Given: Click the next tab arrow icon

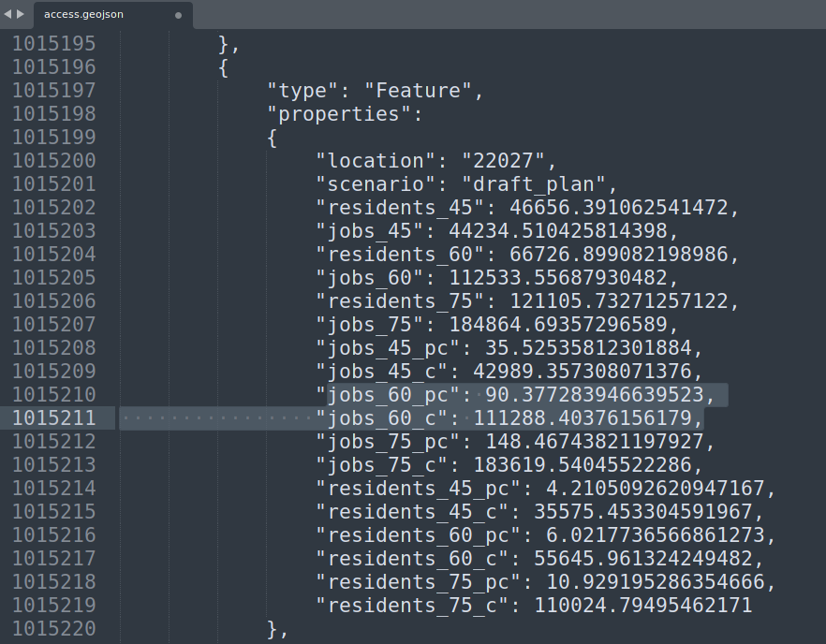Looking at the screenshot, I should [x=21, y=14].
